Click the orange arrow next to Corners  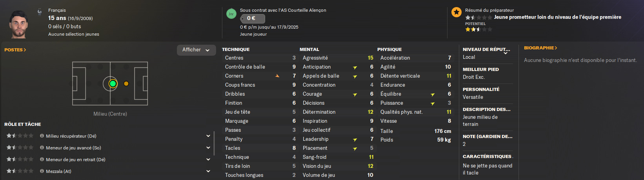pyautogui.click(x=277, y=76)
